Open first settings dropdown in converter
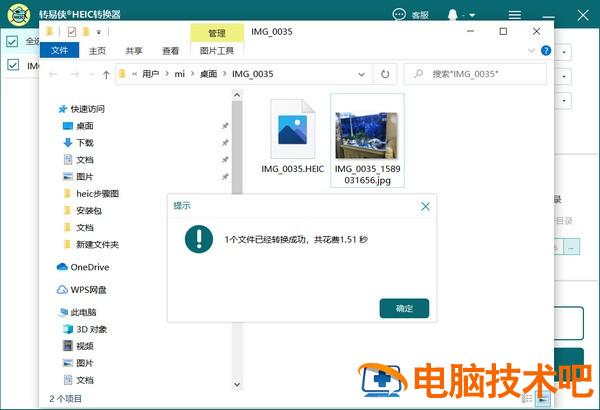 point(564,52)
